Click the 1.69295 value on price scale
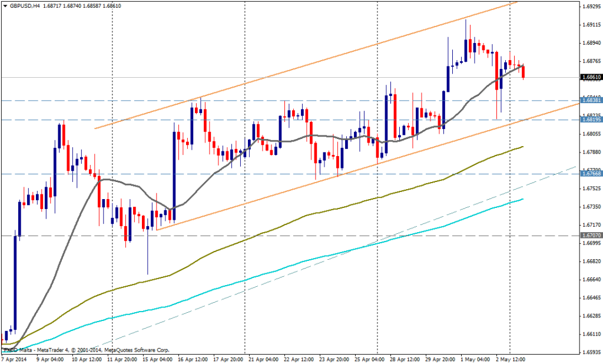 coord(591,6)
